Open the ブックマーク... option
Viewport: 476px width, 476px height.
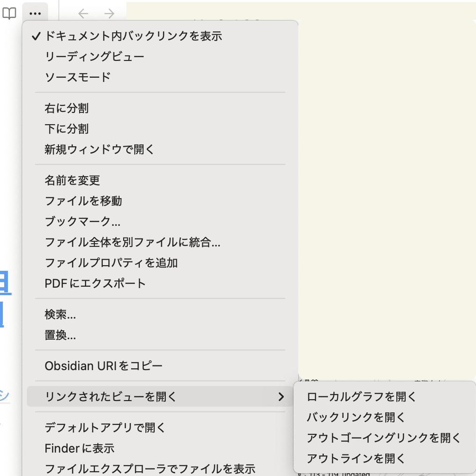pos(82,222)
